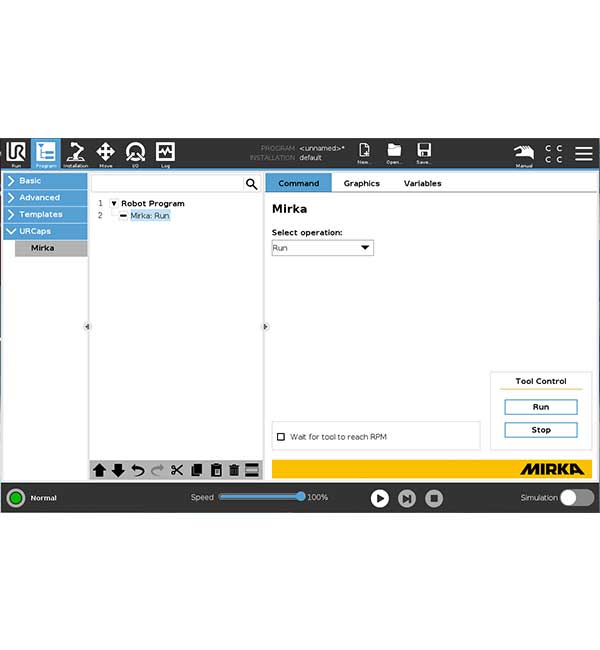Click the program tree search field
The width and height of the screenshot is (600, 650).
(168, 184)
